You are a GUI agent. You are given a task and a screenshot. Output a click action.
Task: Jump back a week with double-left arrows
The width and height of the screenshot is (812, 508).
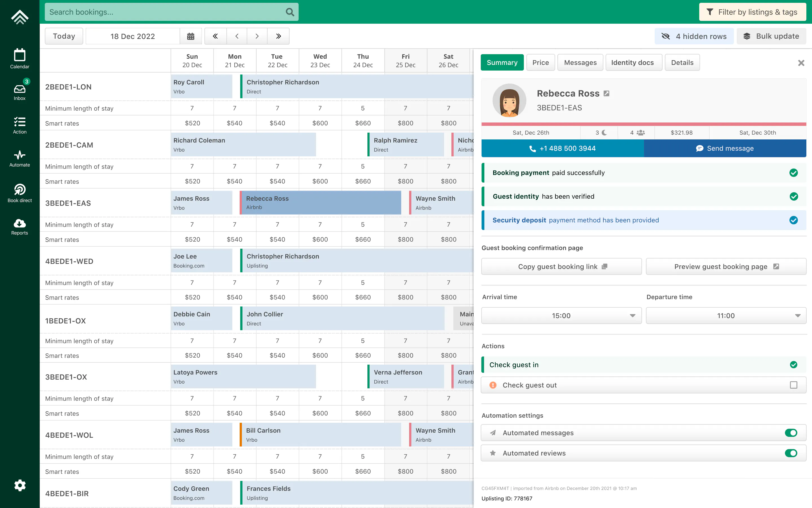[215, 36]
